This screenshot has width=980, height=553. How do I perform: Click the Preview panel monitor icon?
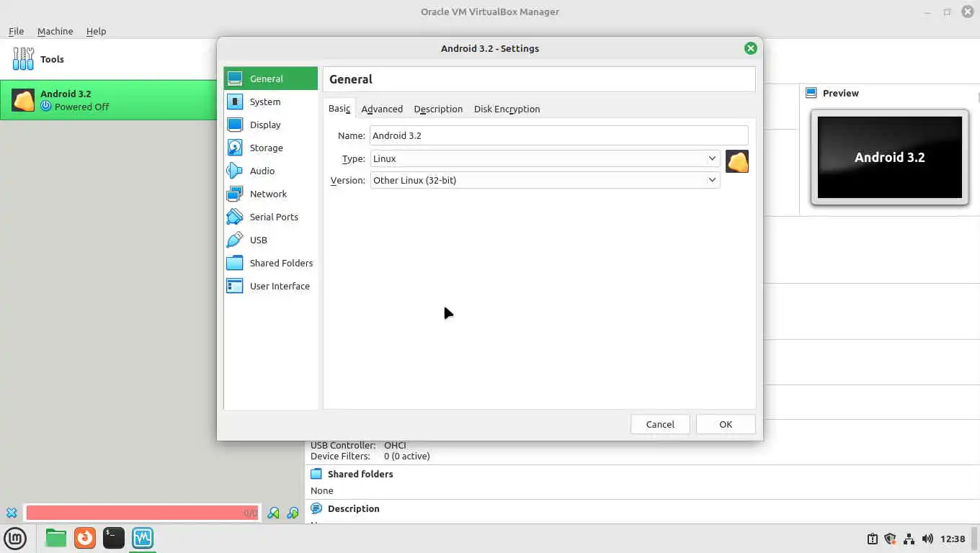click(811, 93)
